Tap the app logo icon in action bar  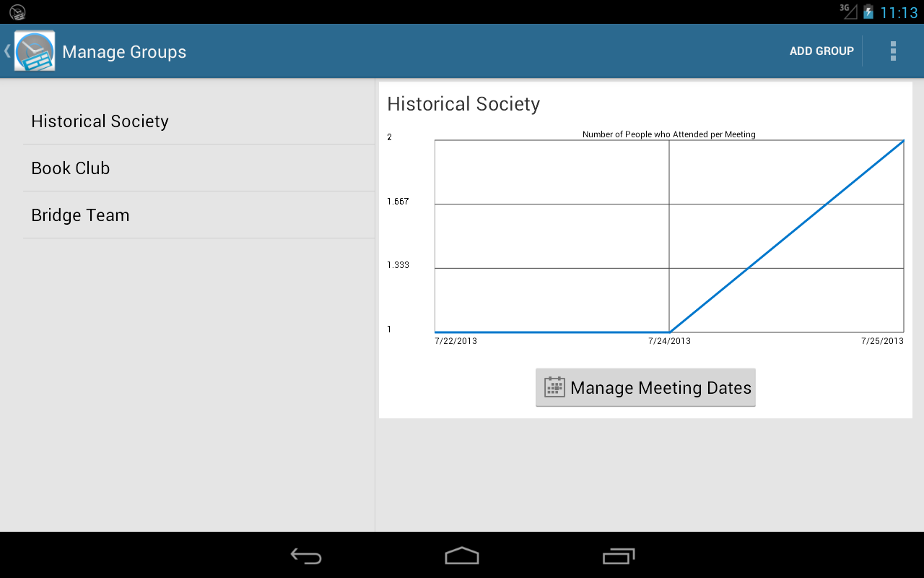coord(35,51)
